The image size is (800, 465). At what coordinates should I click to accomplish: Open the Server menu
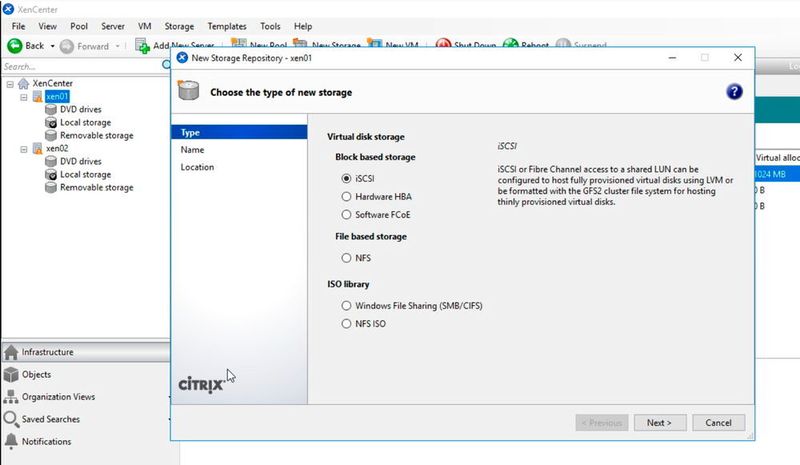(x=113, y=26)
